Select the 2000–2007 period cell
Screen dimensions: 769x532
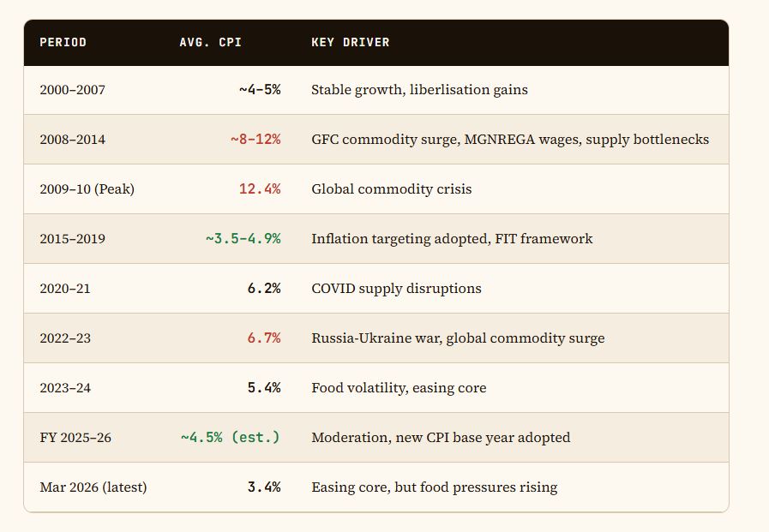[72, 90]
